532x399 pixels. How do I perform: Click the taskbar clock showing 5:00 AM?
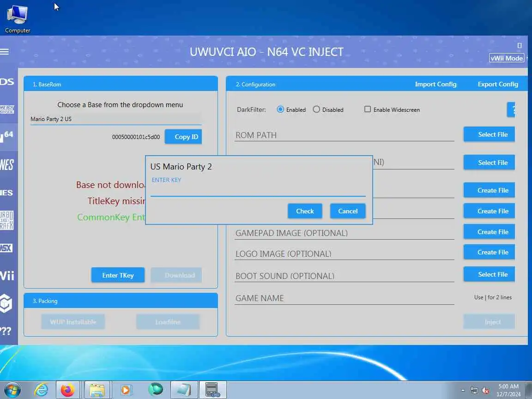(508, 390)
